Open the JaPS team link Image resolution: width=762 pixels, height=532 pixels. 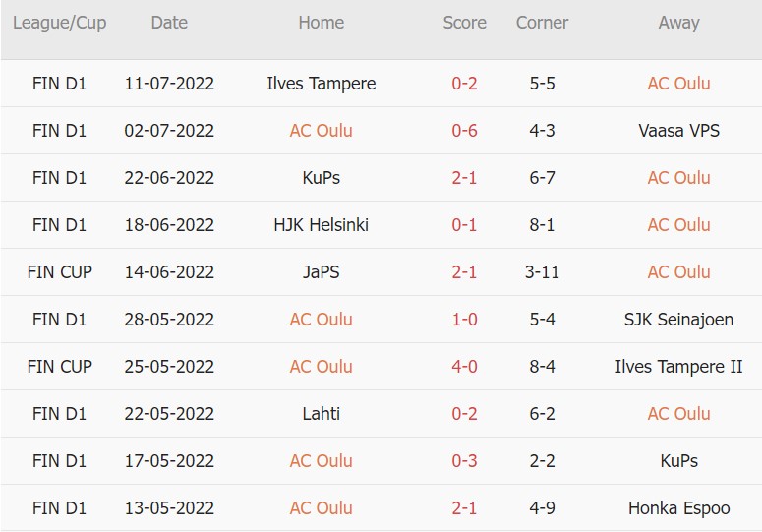pos(321,272)
